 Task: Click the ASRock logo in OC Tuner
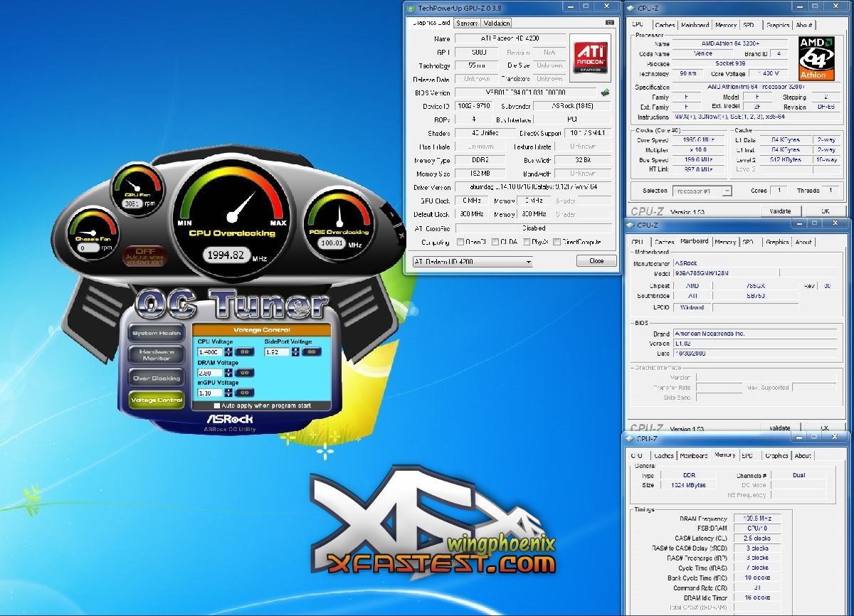click(230, 419)
